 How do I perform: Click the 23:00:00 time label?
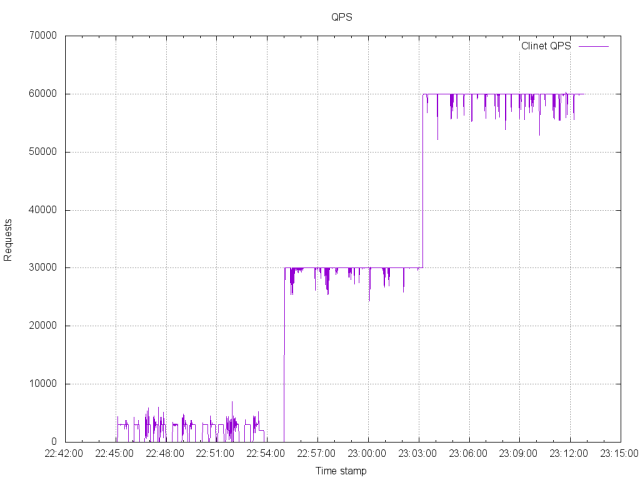(367, 453)
